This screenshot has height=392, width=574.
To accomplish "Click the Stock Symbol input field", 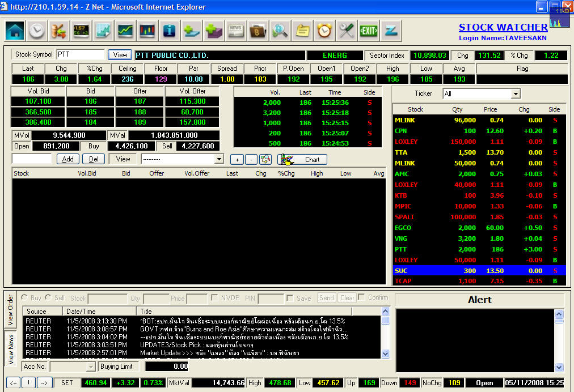I will click(x=81, y=54).
